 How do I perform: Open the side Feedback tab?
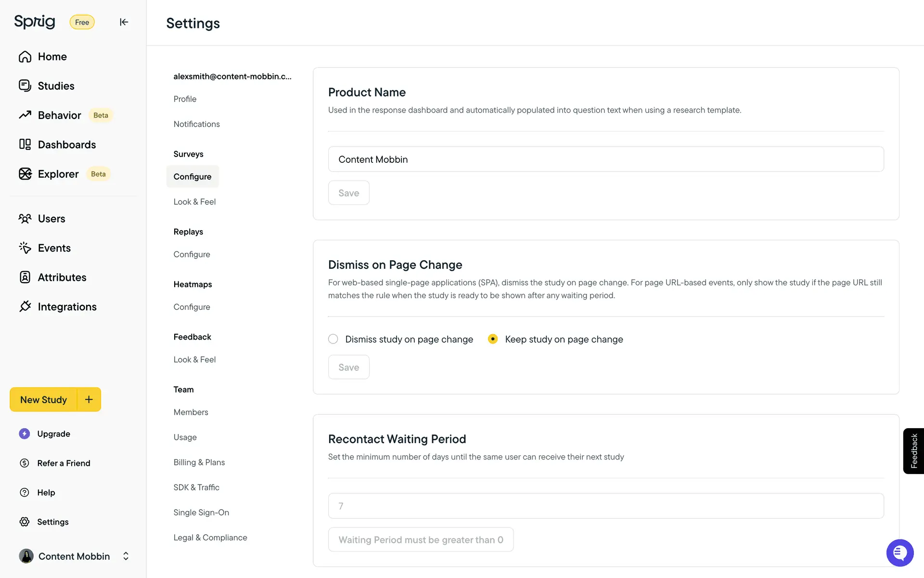coord(913,451)
